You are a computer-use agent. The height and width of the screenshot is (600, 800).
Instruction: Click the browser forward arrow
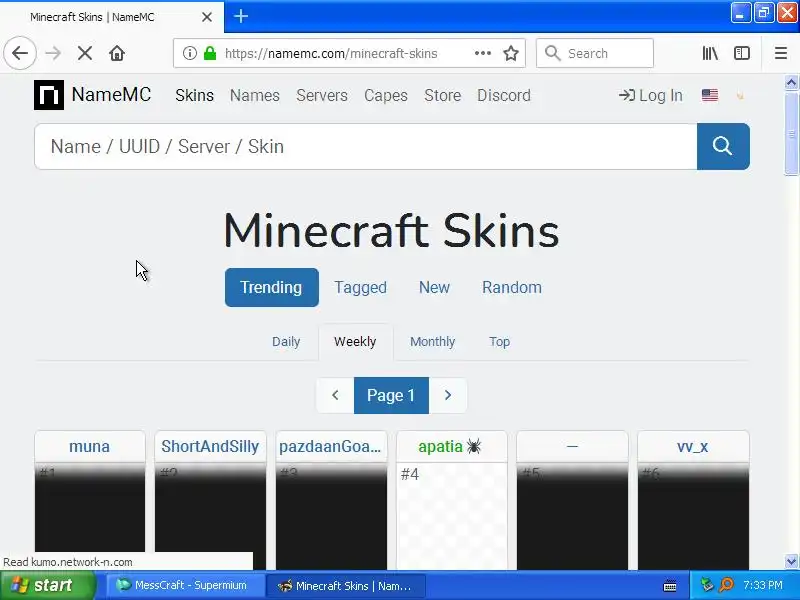click(x=53, y=53)
